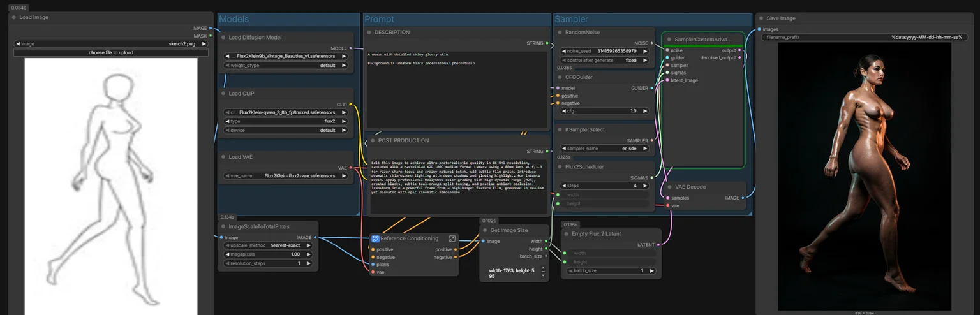Click the generated output image in Save Image
The height and width of the screenshot is (315, 980).
click(x=865, y=177)
